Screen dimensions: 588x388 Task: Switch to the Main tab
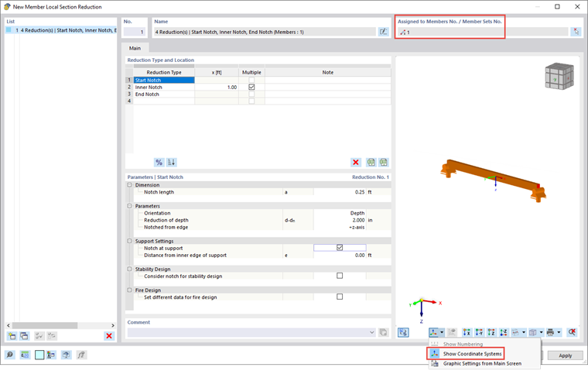[x=135, y=48]
